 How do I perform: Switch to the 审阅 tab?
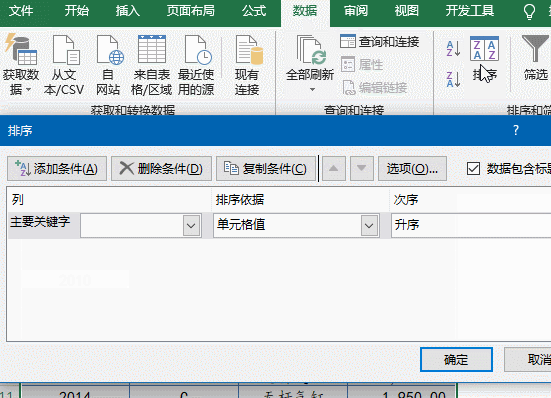coord(356,11)
